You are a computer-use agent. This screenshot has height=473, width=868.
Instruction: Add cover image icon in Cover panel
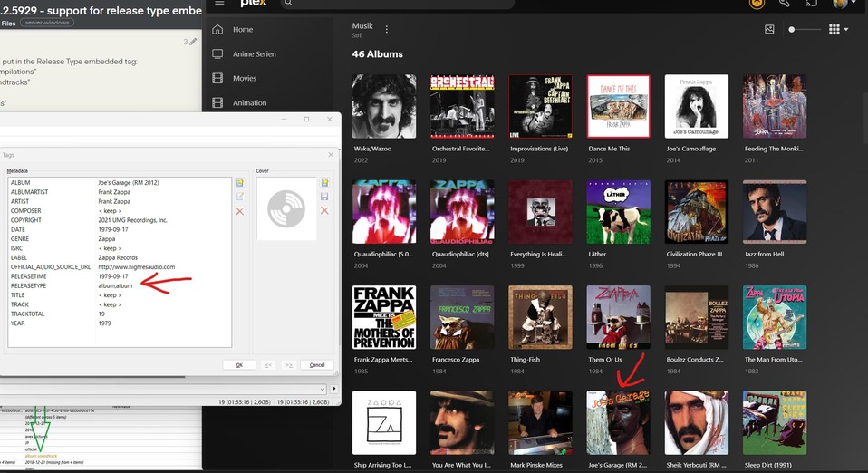pos(324,182)
